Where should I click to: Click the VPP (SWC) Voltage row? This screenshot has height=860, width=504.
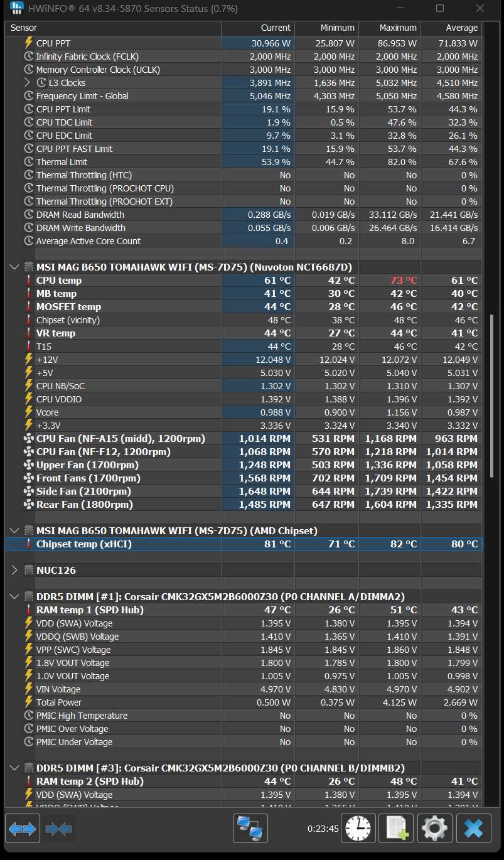pyautogui.click(x=244, y=650)
